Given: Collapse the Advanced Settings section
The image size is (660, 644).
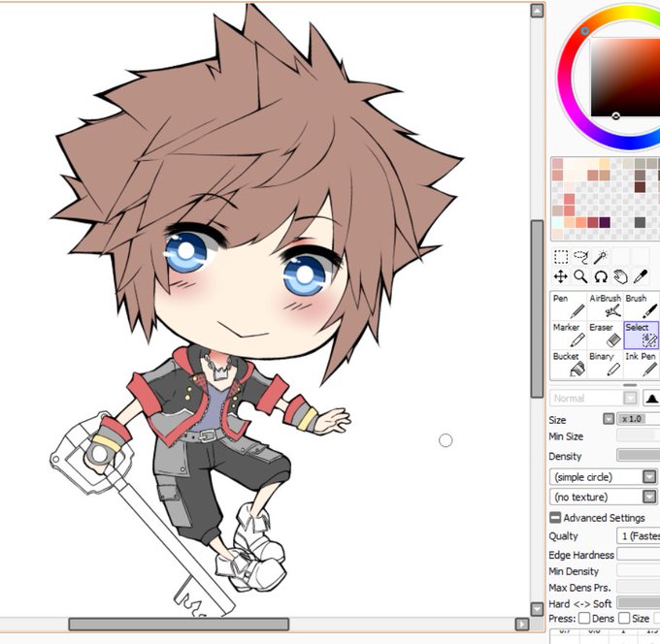Looking at the screenshot, I should (x=555, y=517).
